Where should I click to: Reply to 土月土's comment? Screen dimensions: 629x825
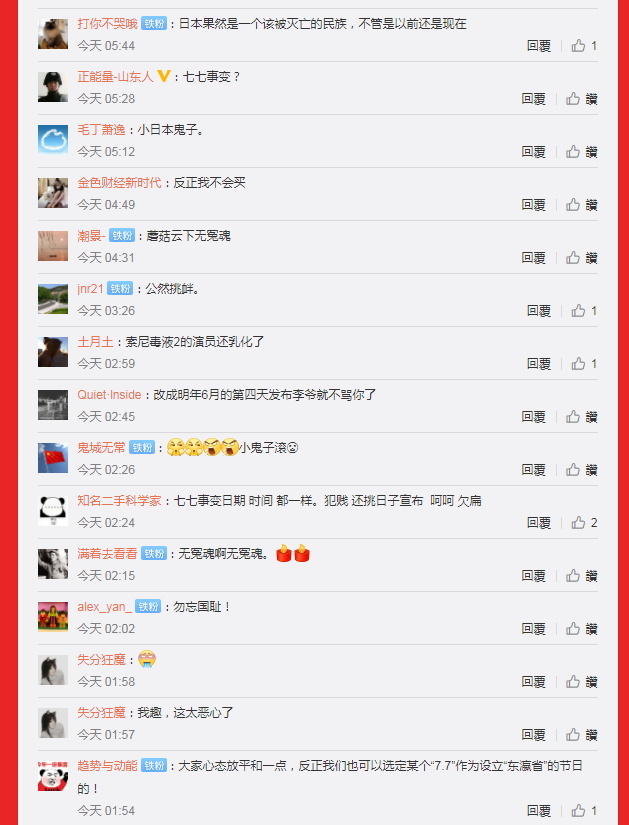[538, 364]
